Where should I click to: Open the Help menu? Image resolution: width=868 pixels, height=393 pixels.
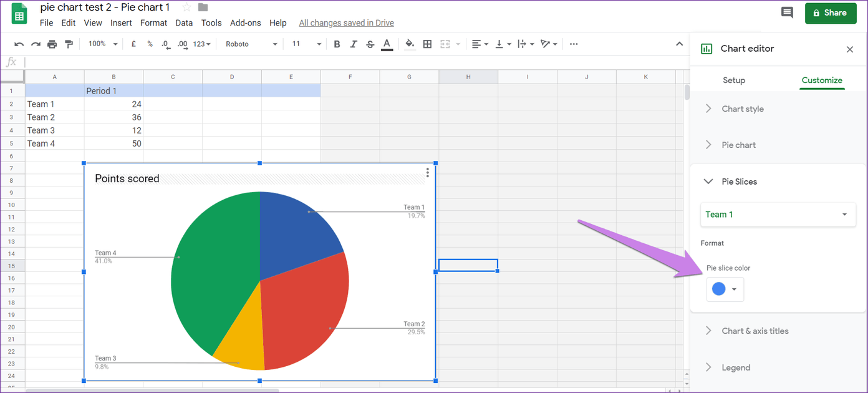(x=278, y=23)
